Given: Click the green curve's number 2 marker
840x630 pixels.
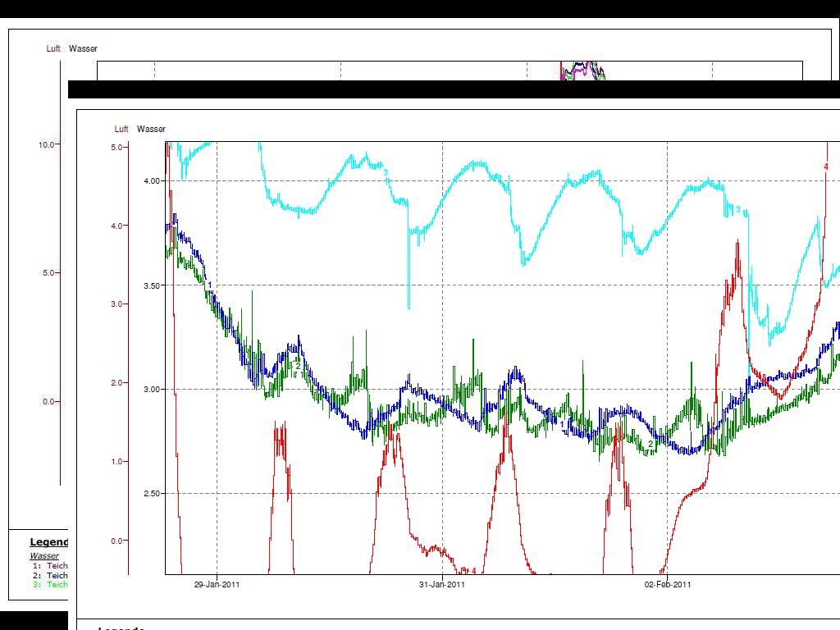Looking at the screenshot, I should [x=651, y=444].
